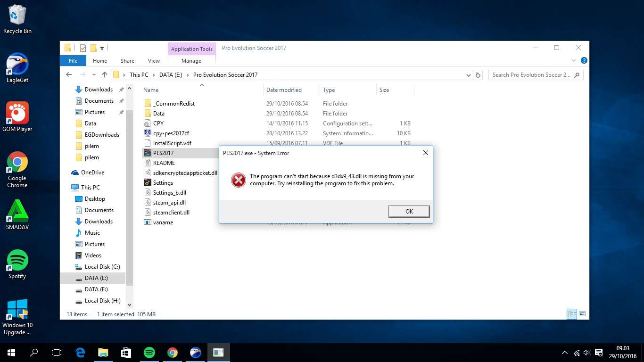The height and width of the screenshot is (362, 644).
Task: Open the Action Center notifications icon
Action: coord(599,353)
